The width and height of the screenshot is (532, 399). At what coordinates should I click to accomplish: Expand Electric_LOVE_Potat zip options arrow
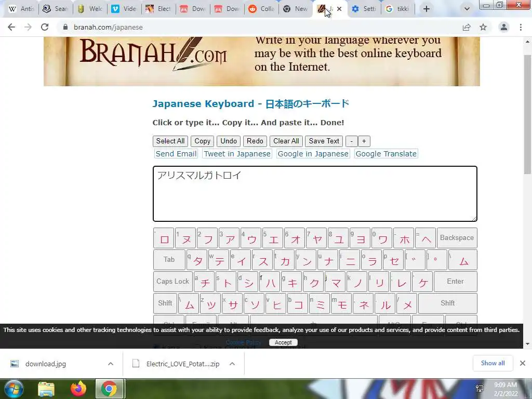232,364
